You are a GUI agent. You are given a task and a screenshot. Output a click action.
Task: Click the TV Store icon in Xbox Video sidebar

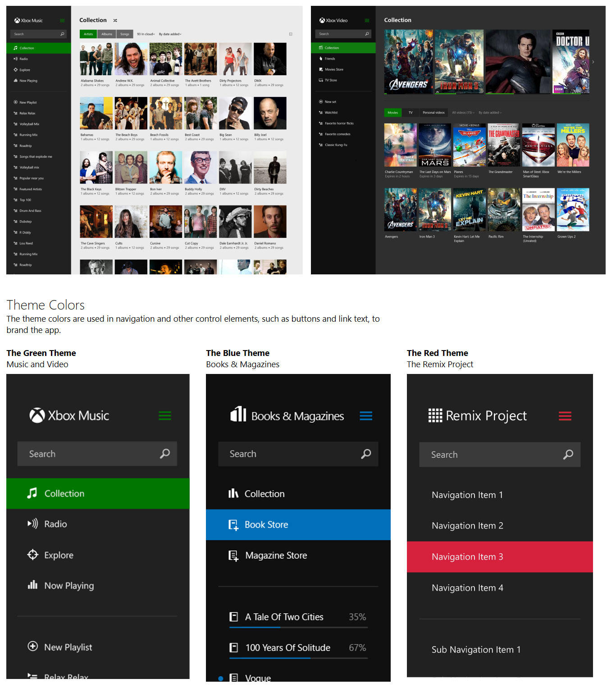(321, 80)
